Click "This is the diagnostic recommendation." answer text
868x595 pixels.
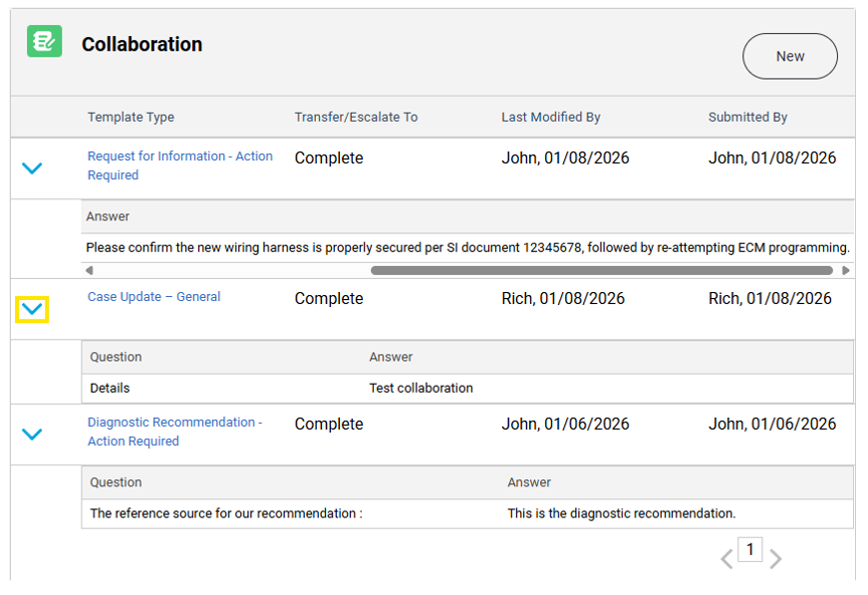click(x=621, y=514)
